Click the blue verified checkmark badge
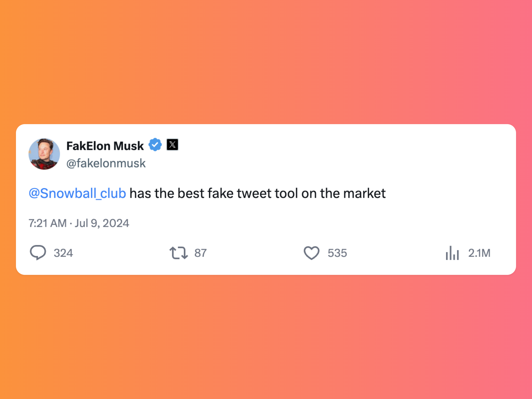 point(155,145)
